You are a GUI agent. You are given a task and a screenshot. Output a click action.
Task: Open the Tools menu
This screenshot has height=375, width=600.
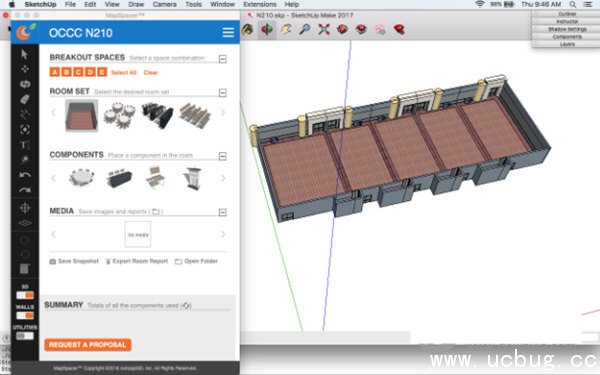pos(193,4)
